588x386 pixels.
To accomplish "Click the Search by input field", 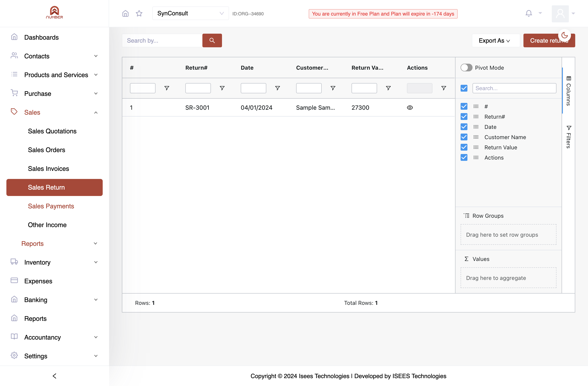I will (x=162, y=40).
